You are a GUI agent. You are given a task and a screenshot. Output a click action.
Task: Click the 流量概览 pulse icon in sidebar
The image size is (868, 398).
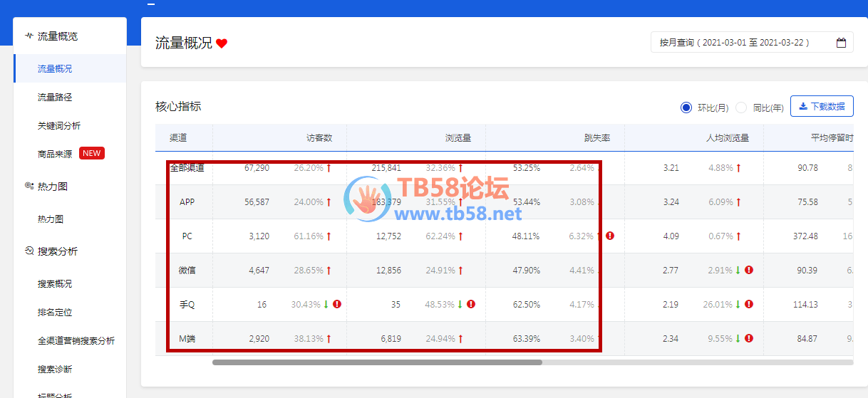pos(29,36)
